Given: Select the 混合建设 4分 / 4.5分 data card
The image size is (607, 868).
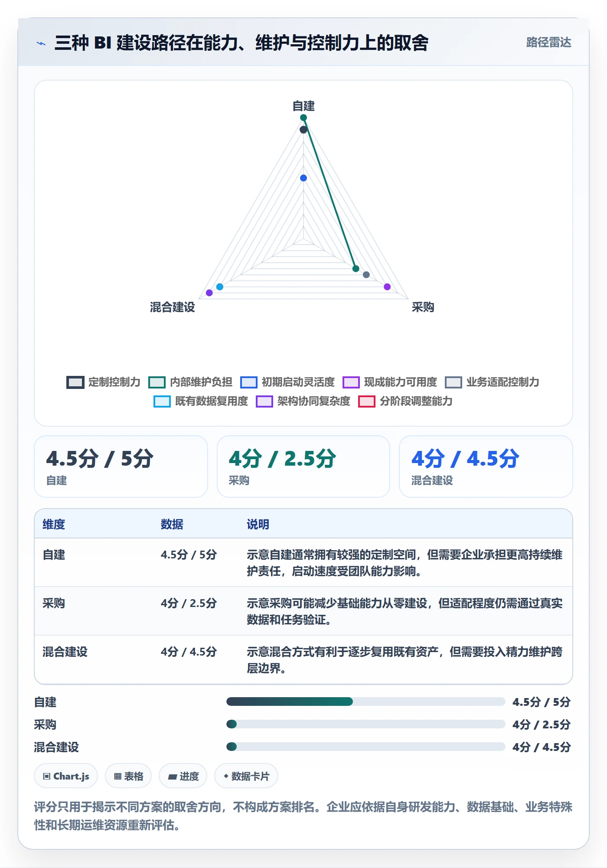Looking at the screenshot, I should click(486, 467).
